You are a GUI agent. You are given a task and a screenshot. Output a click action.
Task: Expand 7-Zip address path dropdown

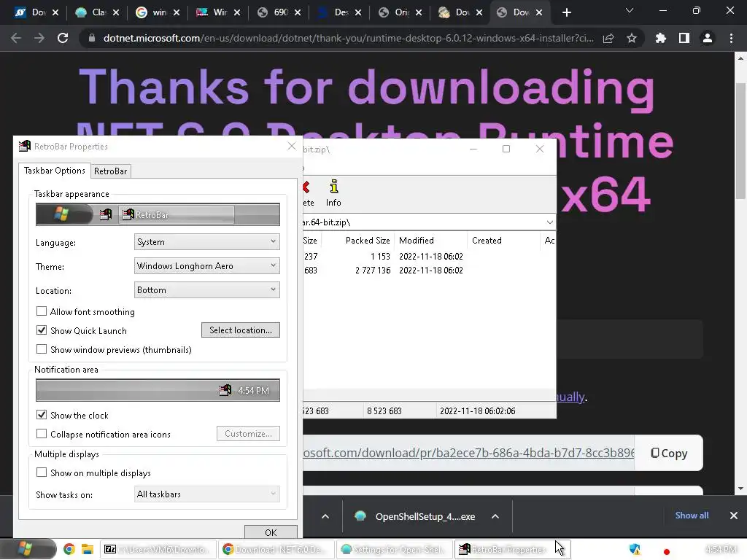(549, 222)
